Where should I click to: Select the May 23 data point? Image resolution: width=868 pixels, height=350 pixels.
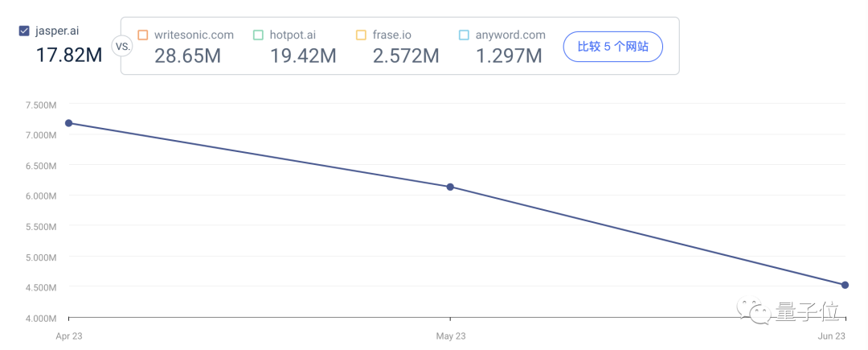[x=450, y=187]
